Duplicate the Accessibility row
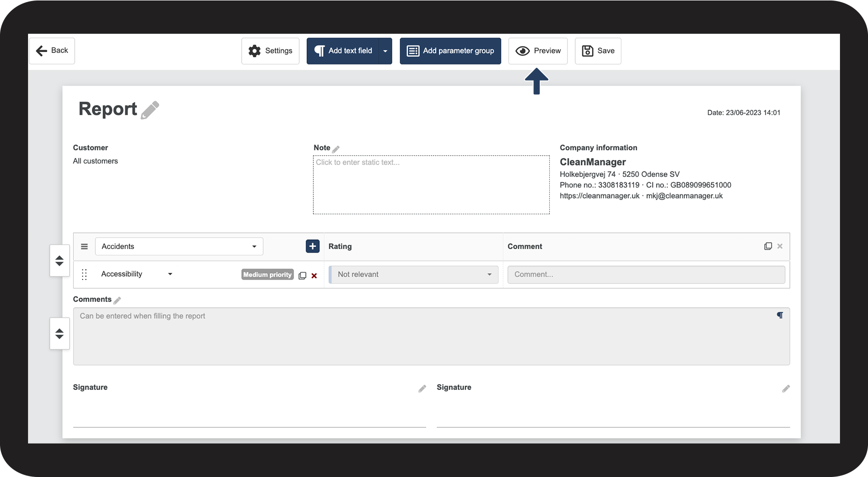Screen dimensions: 868x477 303,276
